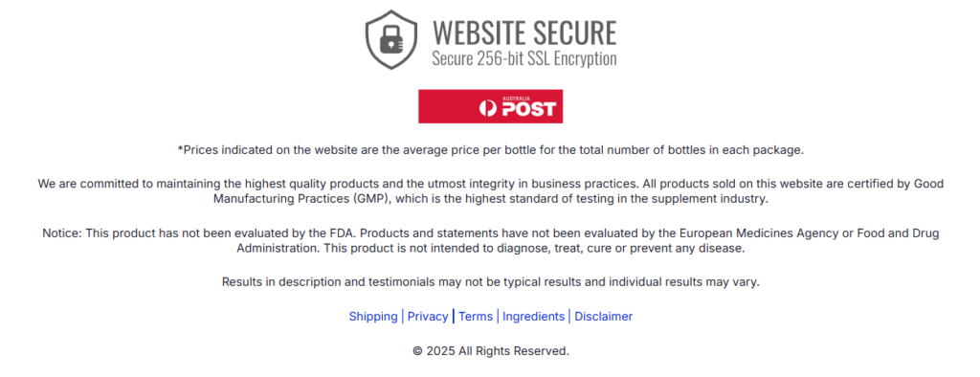Click the Australia Post circular emblem
This screenshot has height=377, width=980.
pos(488,109)
